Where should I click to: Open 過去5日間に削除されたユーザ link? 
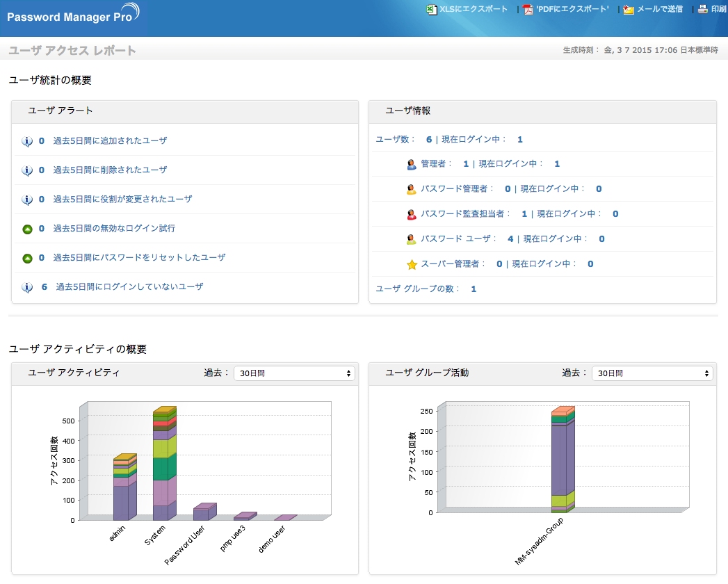pos(110,170)
